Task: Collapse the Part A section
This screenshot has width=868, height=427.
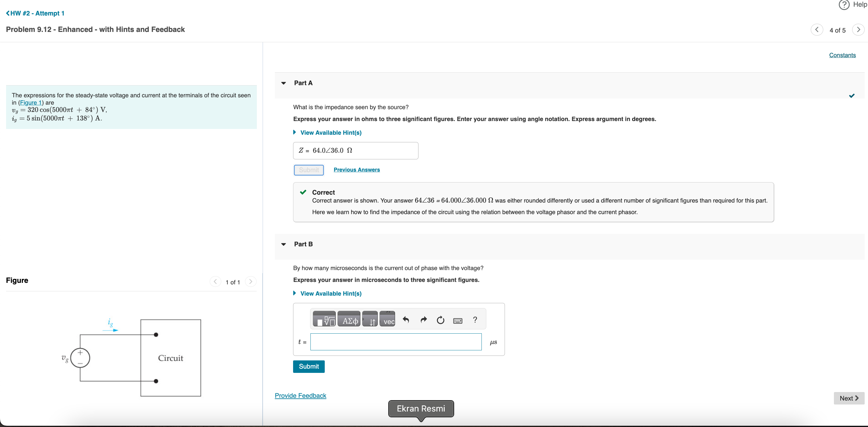Action: [284, 83]
